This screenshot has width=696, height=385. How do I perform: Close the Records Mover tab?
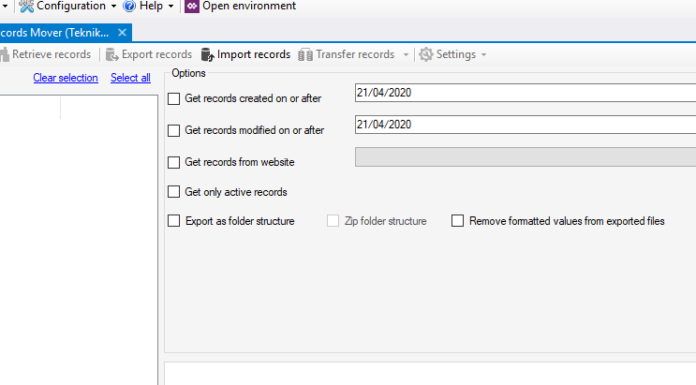123,32
